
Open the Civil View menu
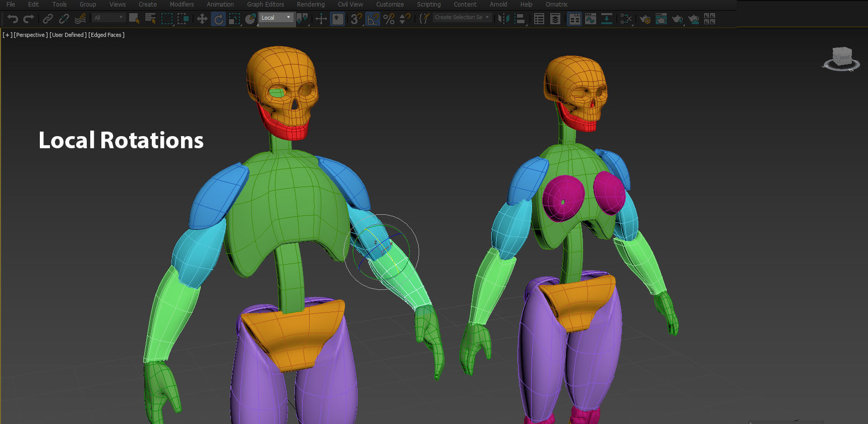350,4
